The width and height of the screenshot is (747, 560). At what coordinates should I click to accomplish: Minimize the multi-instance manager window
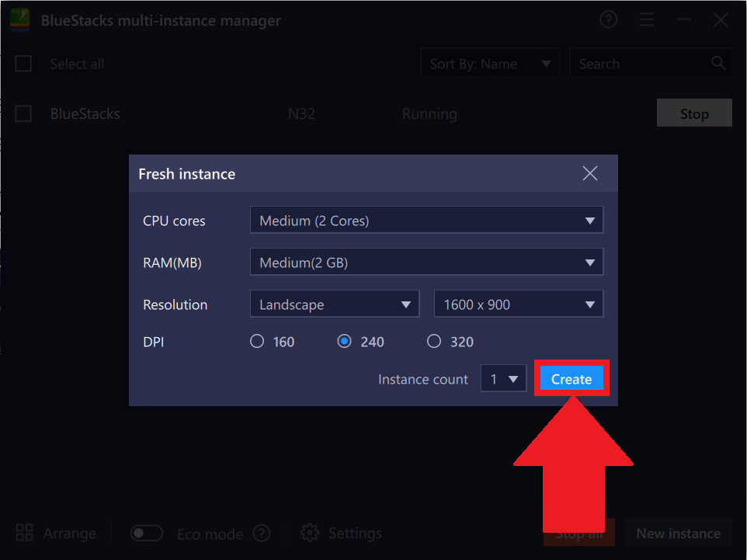click(683, 19)
